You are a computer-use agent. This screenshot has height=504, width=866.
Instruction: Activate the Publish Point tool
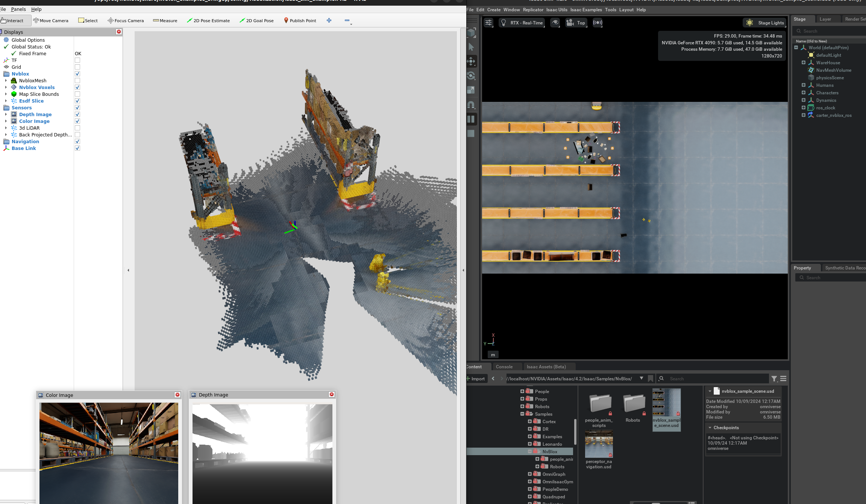(300, 21)
